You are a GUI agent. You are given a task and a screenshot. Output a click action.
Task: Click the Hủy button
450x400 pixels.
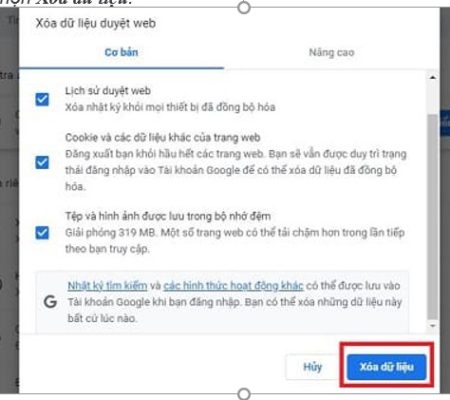point(312,367)
